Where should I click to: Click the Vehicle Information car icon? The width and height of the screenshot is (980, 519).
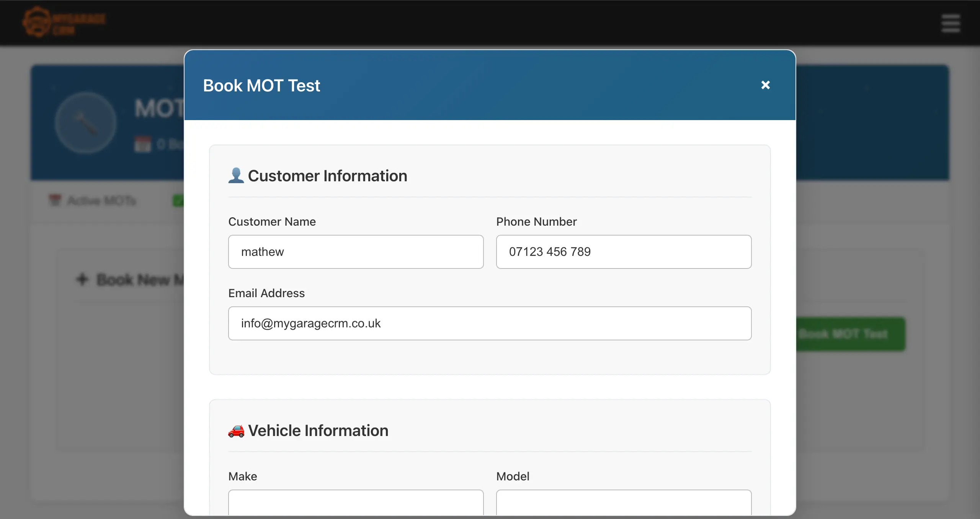(x=236, y=431)
